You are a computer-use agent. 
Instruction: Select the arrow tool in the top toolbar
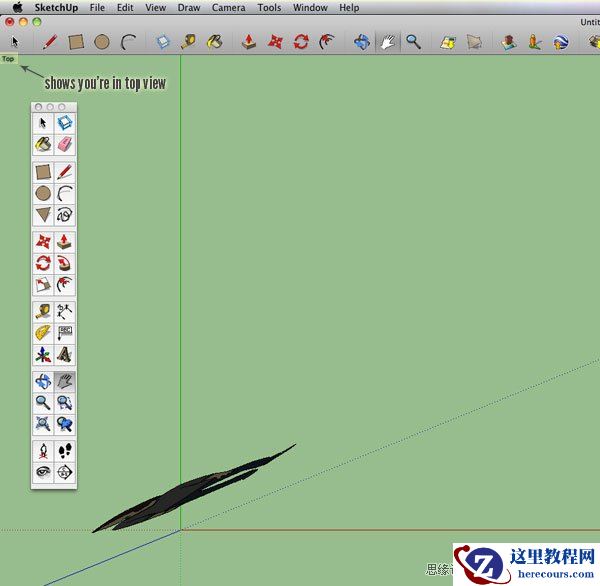coord(15,42)
